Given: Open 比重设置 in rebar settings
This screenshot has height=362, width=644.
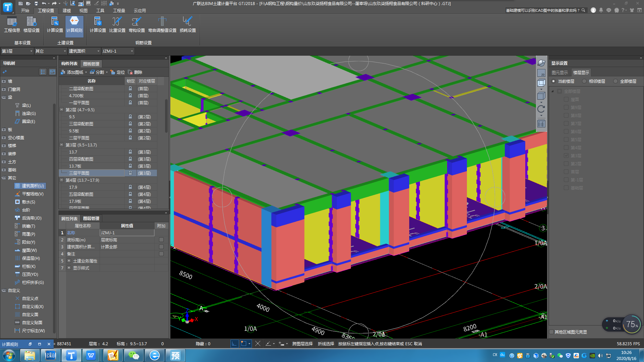Looking at the screenshot, I should pos(117,24).
